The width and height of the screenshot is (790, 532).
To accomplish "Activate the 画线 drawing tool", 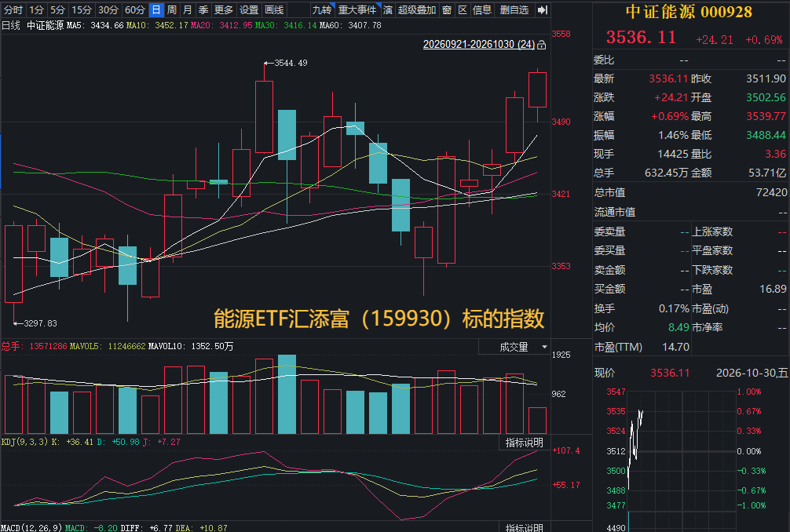I will pos(273,9).
